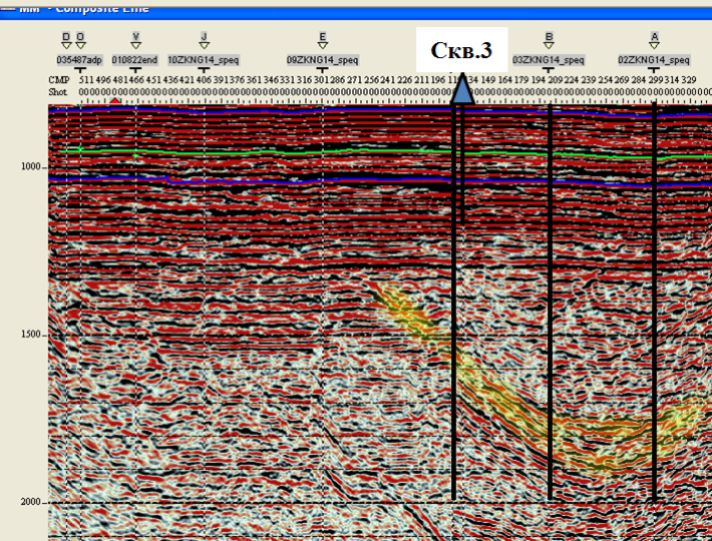Click the Composite Line window title bar
Viewport: 712px width, 541px height.
[x=356, y=12]
